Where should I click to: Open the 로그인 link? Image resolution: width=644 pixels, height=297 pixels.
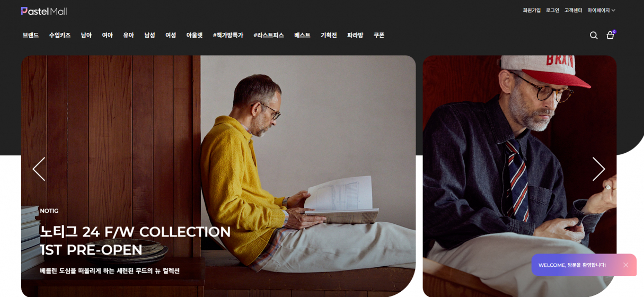pyautogui.click(x=552, y=10)
